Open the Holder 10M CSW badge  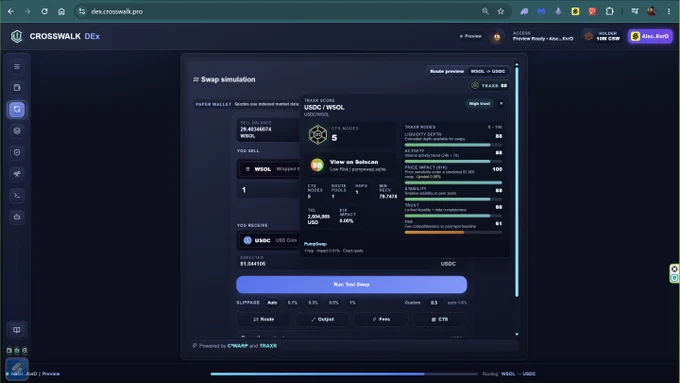coord(602,36)
